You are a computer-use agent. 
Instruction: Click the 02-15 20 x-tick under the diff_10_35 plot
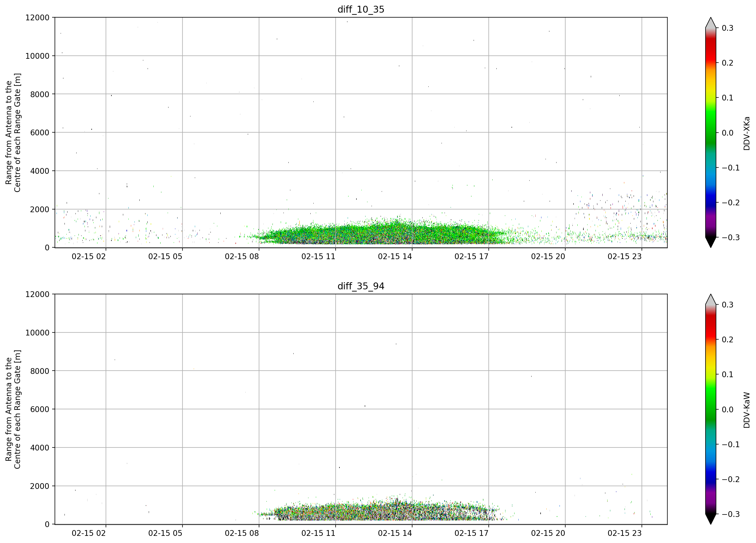click(x=548, y=256)
